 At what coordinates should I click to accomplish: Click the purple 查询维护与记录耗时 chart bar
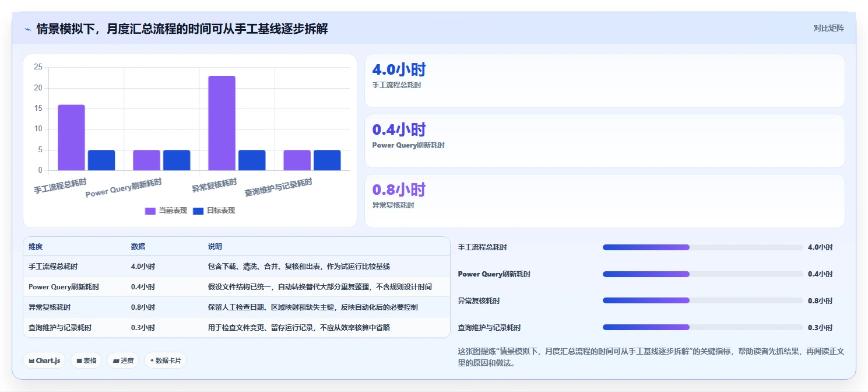(297, 160)
